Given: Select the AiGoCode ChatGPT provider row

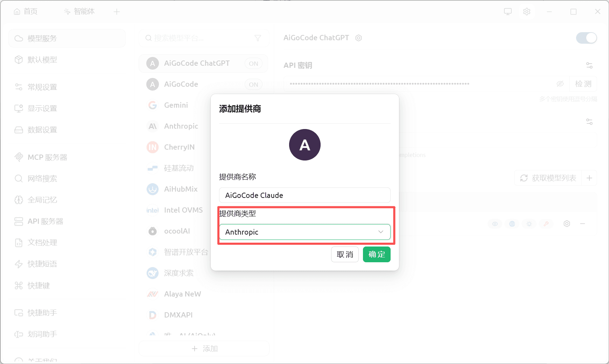Looking at the screenshot, I should coord(203,63).
